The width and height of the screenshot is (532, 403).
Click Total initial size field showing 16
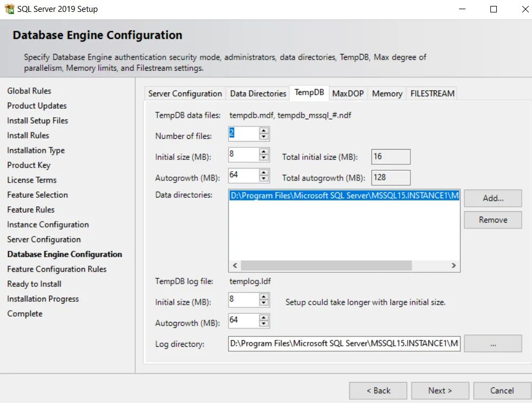click(391, 157)
